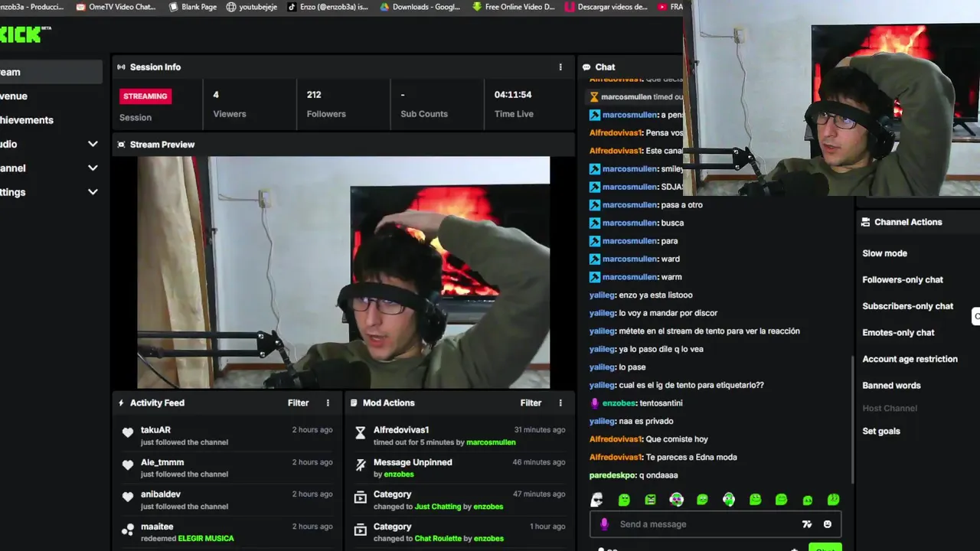980x551 pixels.
Task: Open the Mod Actions Filter dropdown
Action: [531, 403]
